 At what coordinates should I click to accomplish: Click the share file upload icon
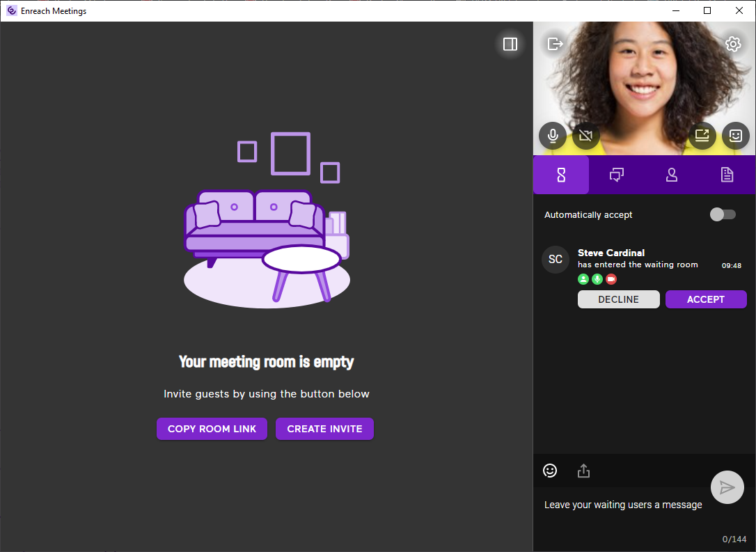(583, 471)
